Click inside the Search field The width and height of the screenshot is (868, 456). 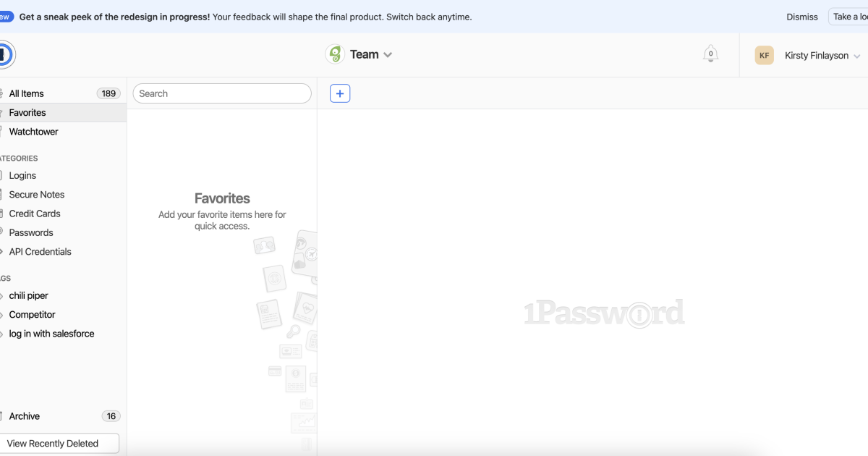click(221, 93)
